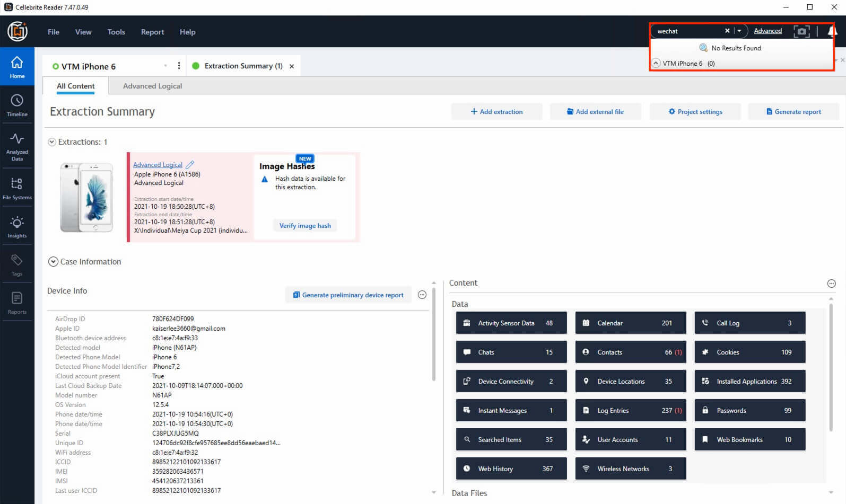
Task: Open the Advanced search link
Action: tap(767, 31)
